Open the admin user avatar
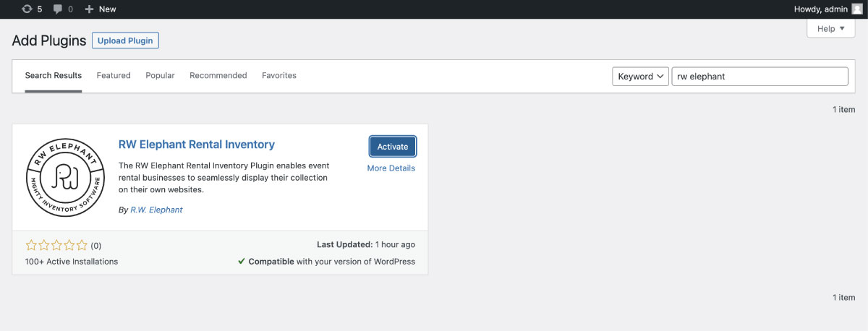The image size is (868, 331). pyautogui.click(x=856, y=9)
